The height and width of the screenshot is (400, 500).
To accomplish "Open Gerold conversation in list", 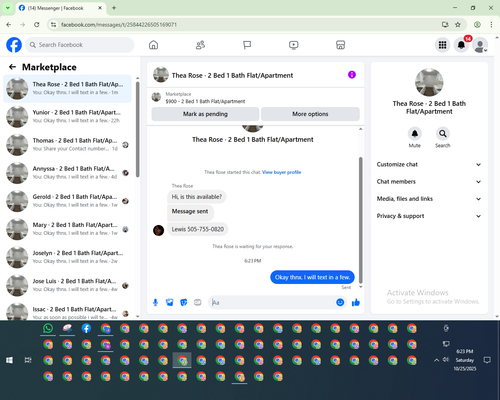I will tap(68, 201).
